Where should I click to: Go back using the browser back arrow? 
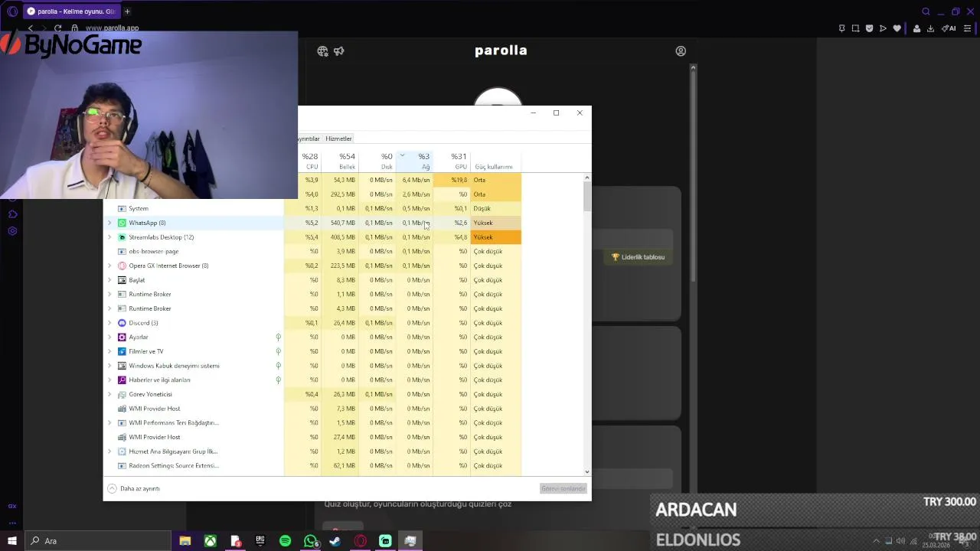click(x=31, y=28)
